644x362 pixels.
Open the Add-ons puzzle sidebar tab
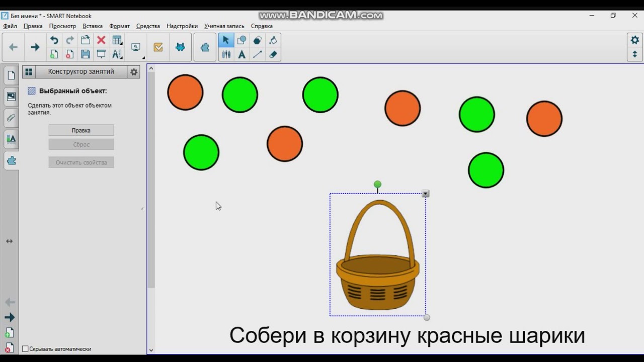click(x=11, y=161)
